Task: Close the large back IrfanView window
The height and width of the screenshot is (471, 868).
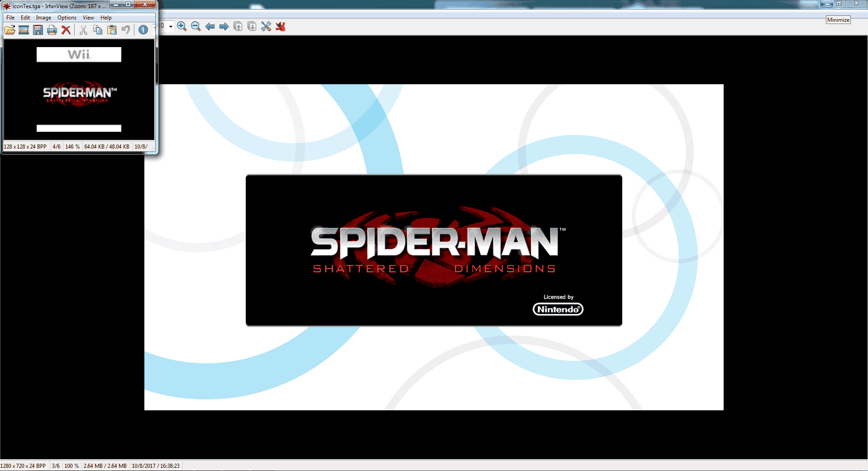Action: coord(856,4)
